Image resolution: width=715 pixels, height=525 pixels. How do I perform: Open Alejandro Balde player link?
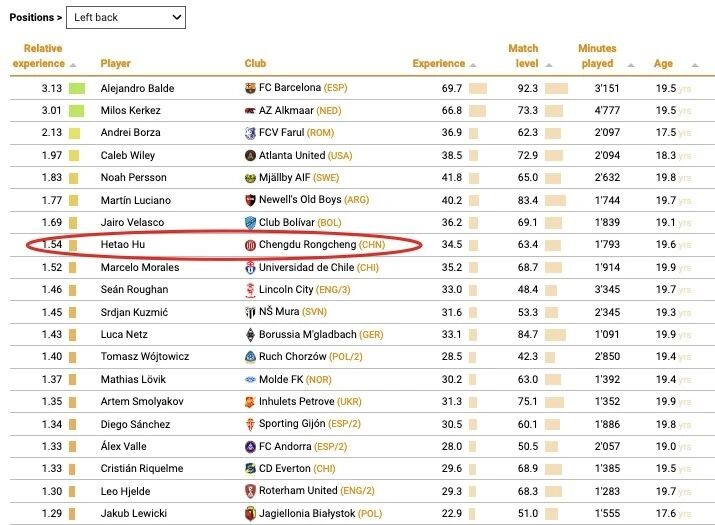click(137, 88)
